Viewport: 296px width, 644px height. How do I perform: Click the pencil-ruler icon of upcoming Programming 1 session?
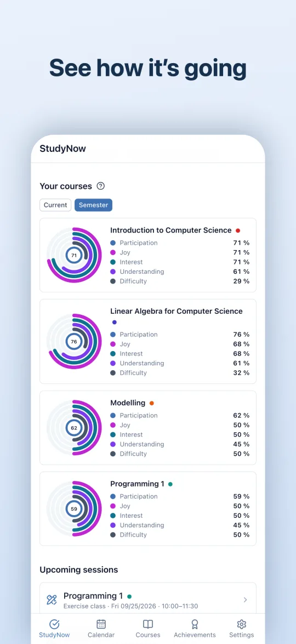click(x=52, y=600)
